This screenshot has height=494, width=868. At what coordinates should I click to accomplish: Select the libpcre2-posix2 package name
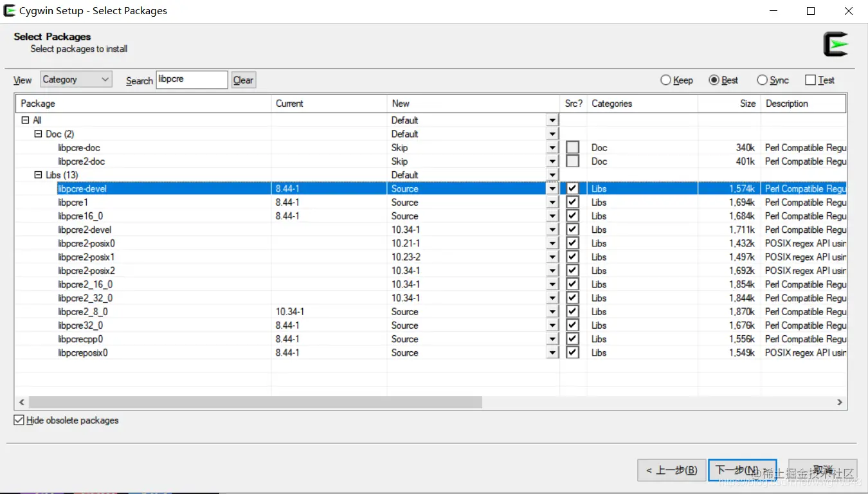87,271
